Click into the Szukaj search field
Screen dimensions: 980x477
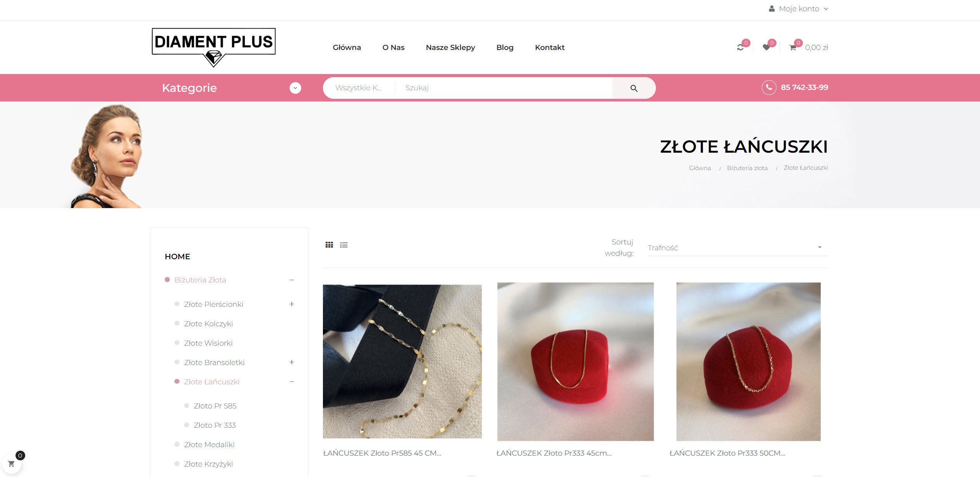[504, 88]
